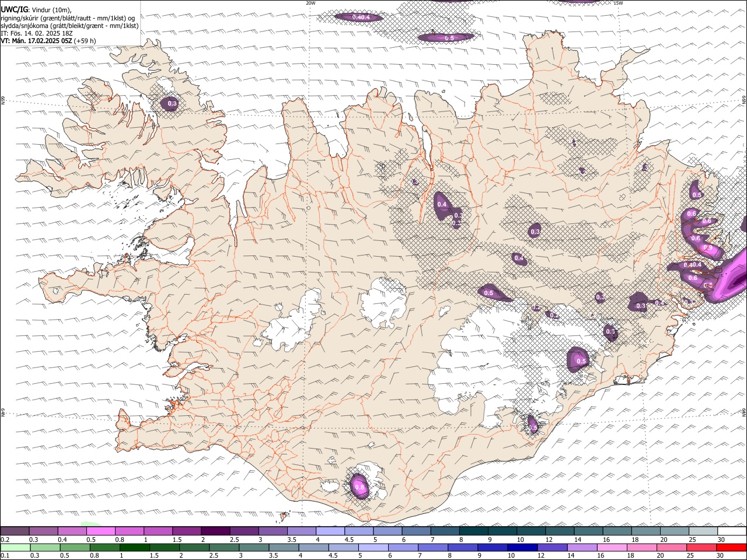The width and height of the screenshot is (747, 560).
Task: Click the lower scale swatch between 2.5 and 3
Action: coord(224,547)
